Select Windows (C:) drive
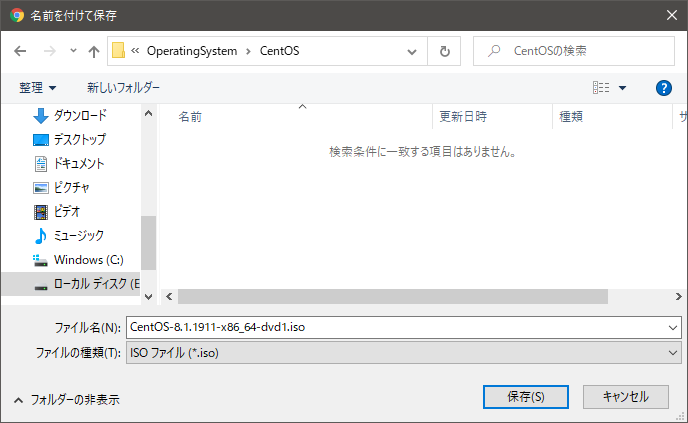The width and height of the screenshot is (688, 423). coord(89,260)
